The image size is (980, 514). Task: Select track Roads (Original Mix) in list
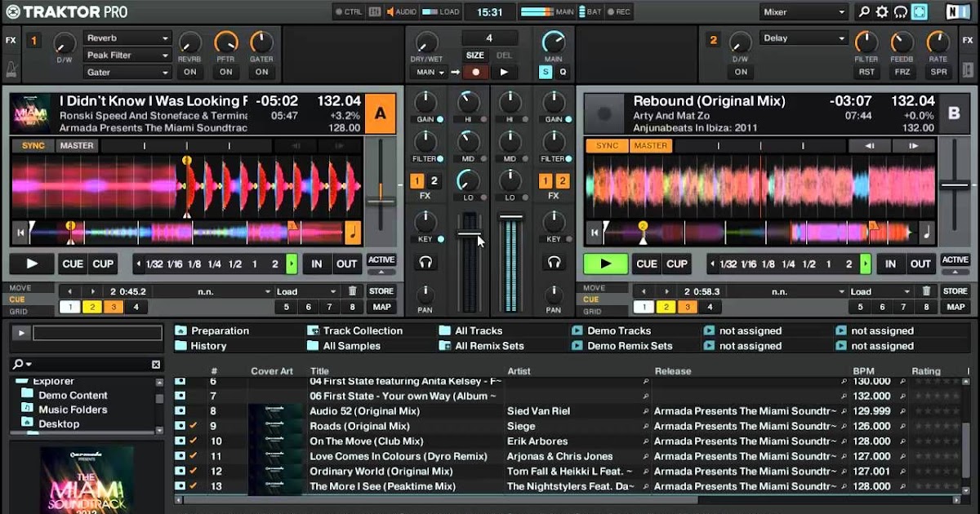click(x=359, y=426)
